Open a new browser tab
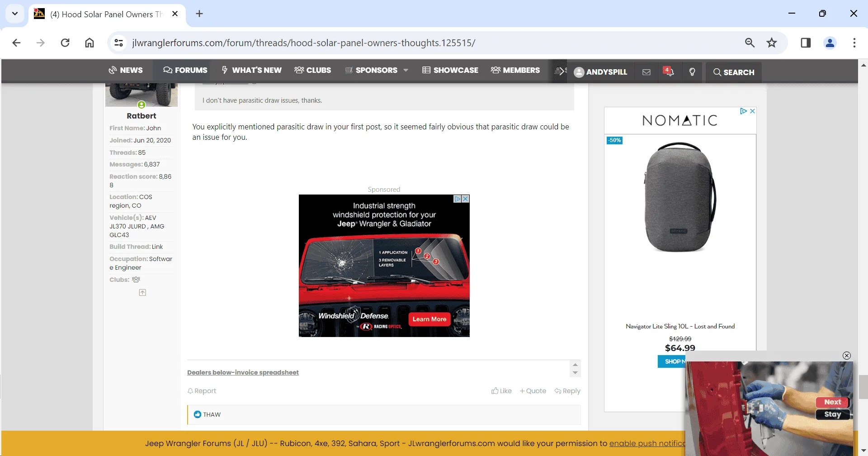Screen dimensions: 868x456 (x=199, y=14)
